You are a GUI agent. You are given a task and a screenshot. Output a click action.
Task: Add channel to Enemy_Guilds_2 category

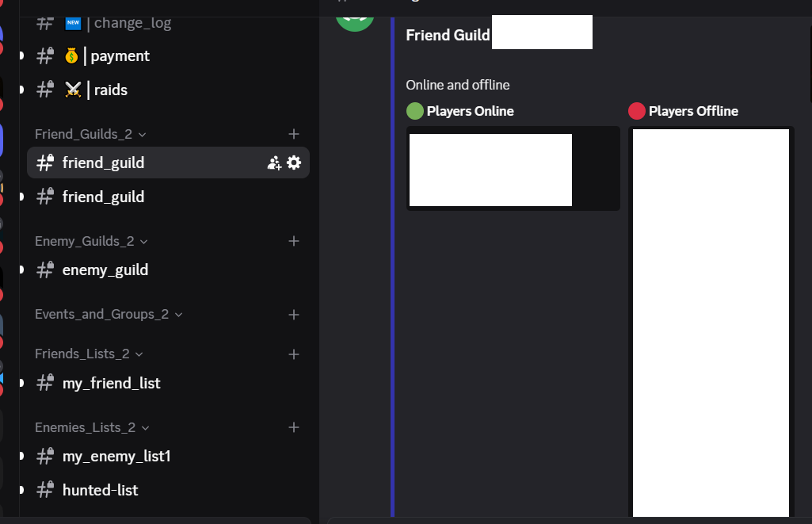click(x=294, y=241)
